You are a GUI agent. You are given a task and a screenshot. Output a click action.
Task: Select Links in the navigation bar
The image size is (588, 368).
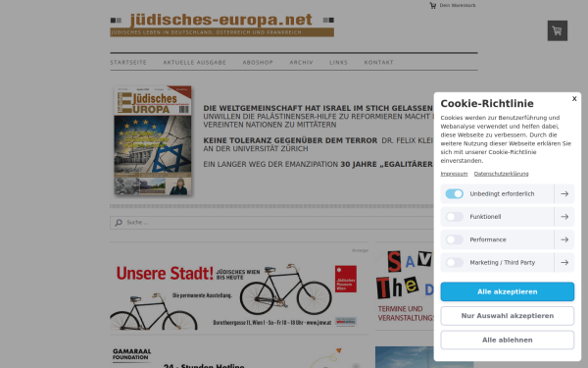click(339, 63)
